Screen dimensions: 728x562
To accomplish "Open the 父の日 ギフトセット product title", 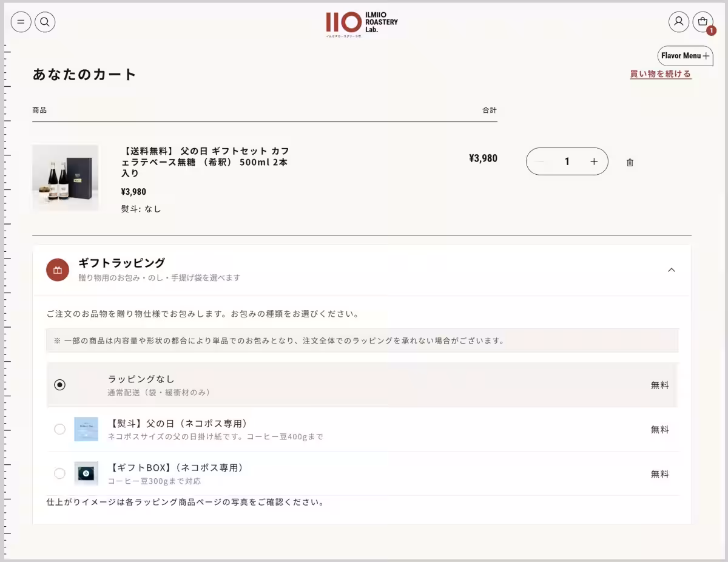I will coord(205,161).
